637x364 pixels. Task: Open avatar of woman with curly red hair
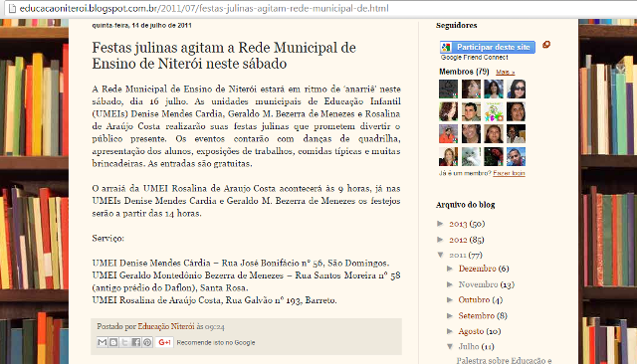pos(448,111)
